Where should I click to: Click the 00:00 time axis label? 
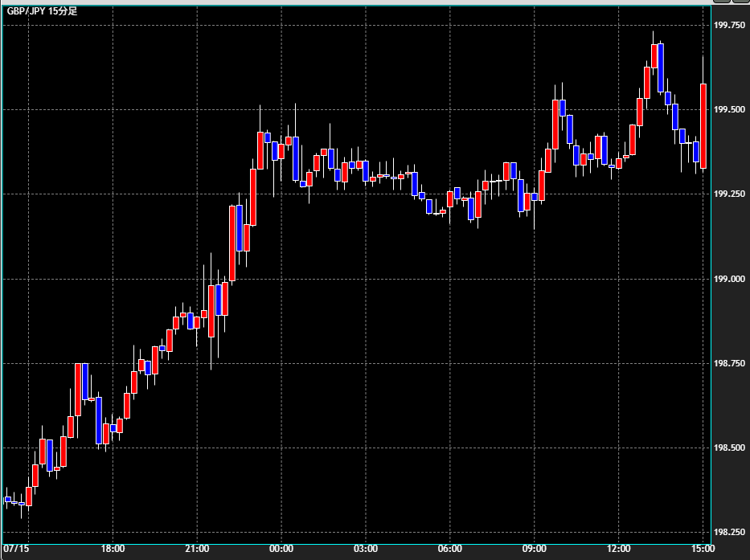pos(281,549)
